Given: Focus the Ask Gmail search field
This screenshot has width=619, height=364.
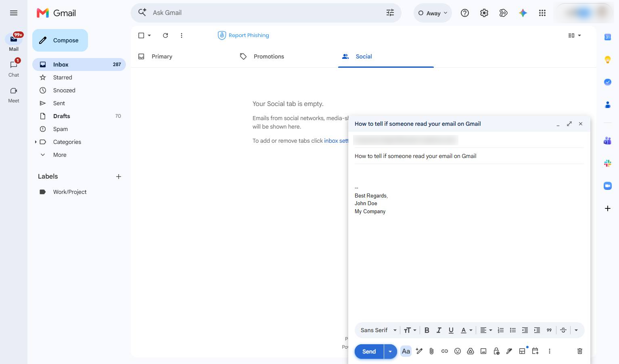Looking at the screenshot, I should (x=266, y=13).
